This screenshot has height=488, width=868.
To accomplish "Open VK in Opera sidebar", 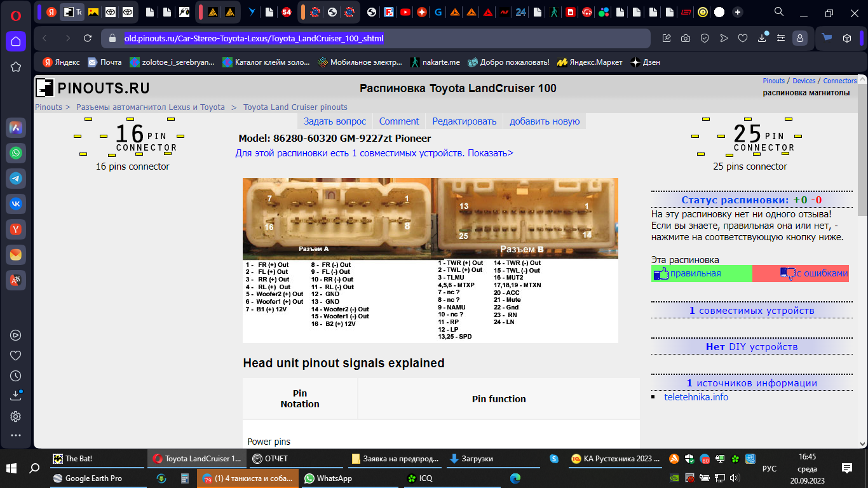I will tap(16, 203).
